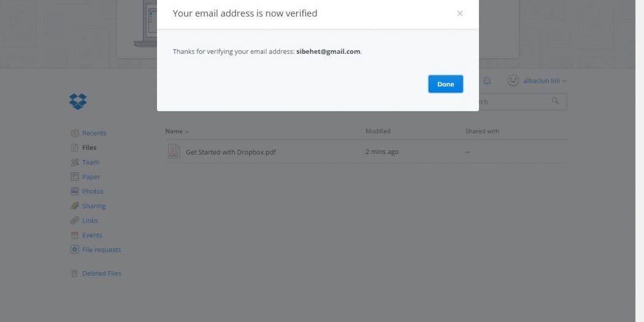Click the Sharing rainbow icon
Image resolution: width=644 pixels, height=322 pixels.
point(74,205)
